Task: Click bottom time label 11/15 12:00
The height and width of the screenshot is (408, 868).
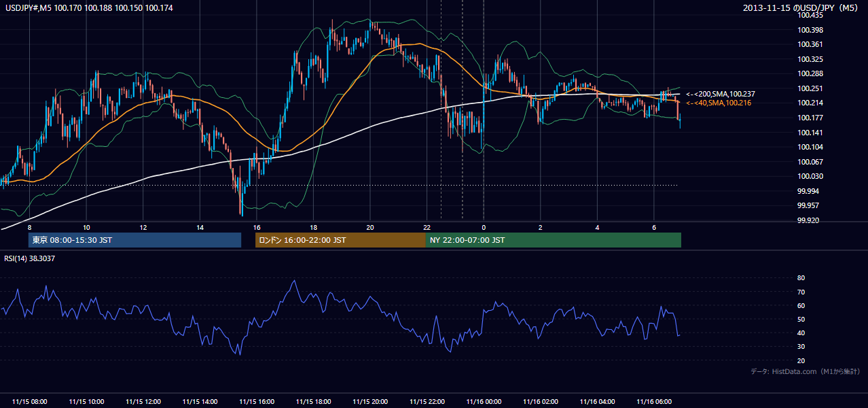Action: click(x=143, y=402)
